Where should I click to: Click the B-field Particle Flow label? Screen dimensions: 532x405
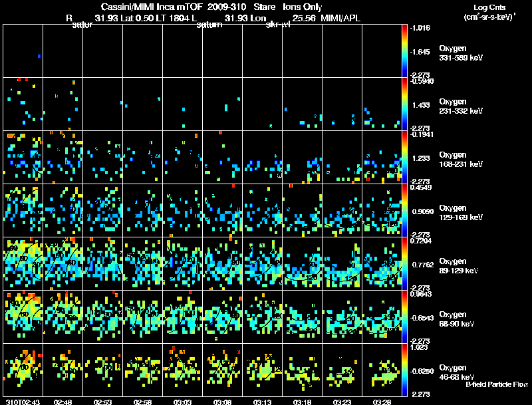click(x=497, y=384)
